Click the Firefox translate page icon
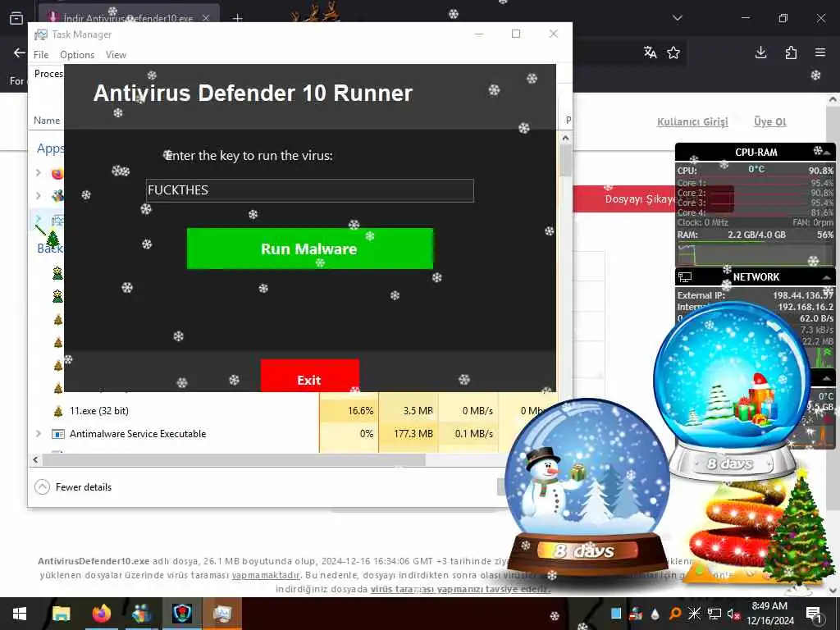The width and height of the screenshot is (840, 630). (651, 52)
